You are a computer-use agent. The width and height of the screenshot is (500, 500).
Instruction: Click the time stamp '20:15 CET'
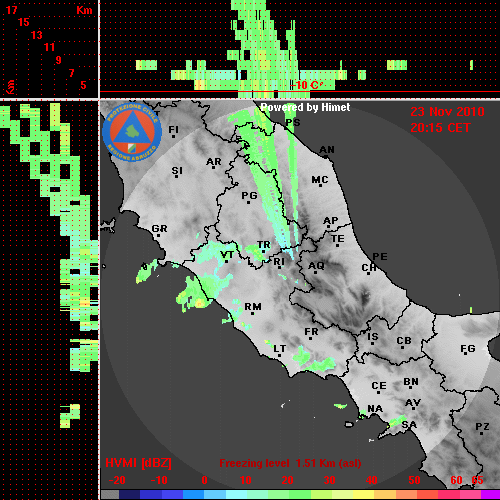440,128
